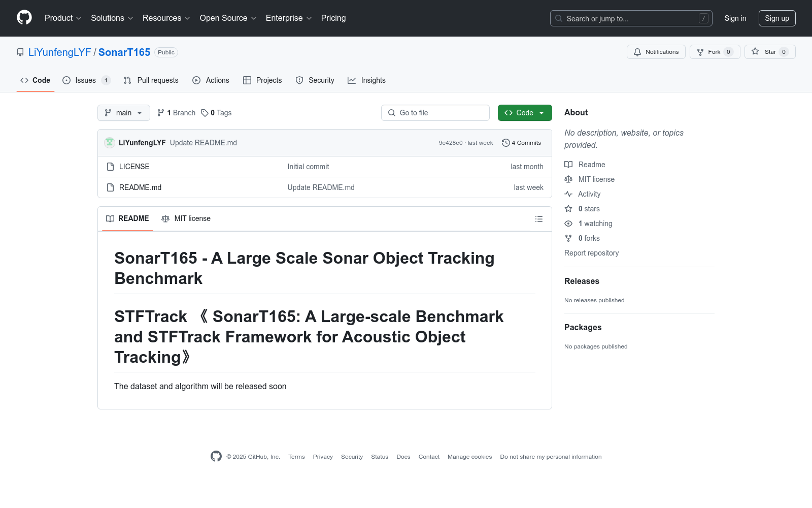Expand the Solutions menu
Screen dimensions: 812x508
(x=112, y=18)
